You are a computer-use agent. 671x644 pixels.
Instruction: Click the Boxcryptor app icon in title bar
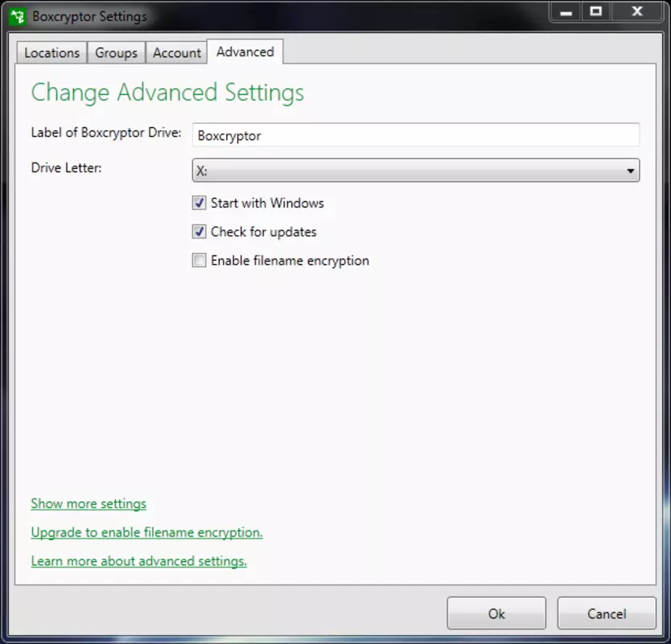point(18,17)
